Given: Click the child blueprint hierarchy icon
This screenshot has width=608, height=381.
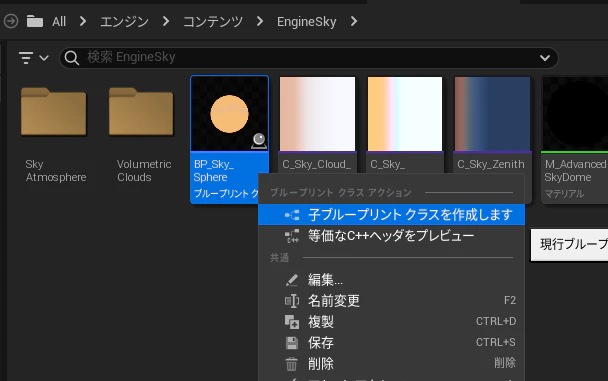Looking at the screenshot, I should pos(292,215).
